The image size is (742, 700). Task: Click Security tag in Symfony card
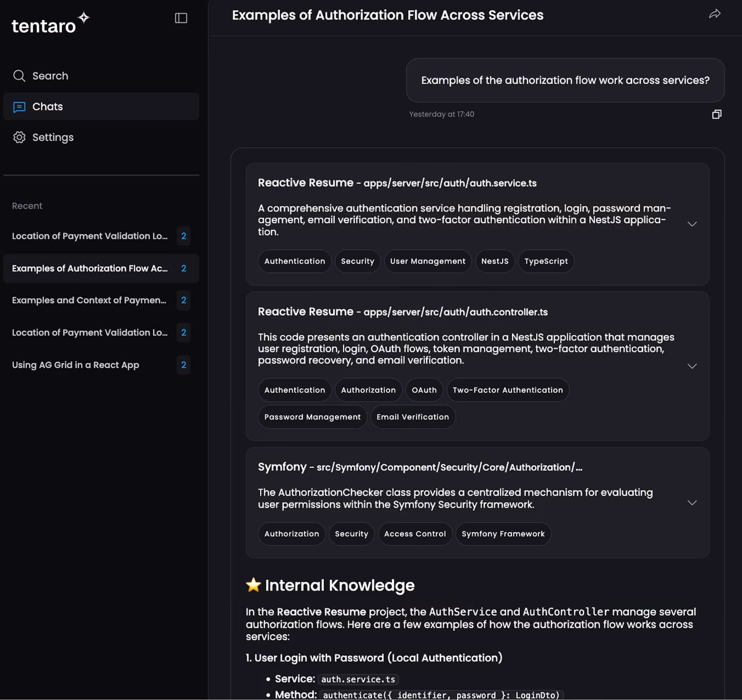click(351, 534)
